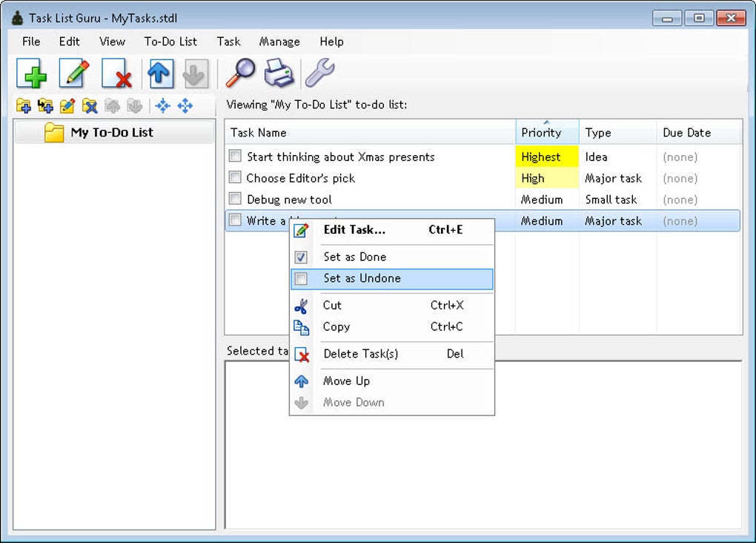Check the Choose Editor's pick checkbox

coord(235,177)
